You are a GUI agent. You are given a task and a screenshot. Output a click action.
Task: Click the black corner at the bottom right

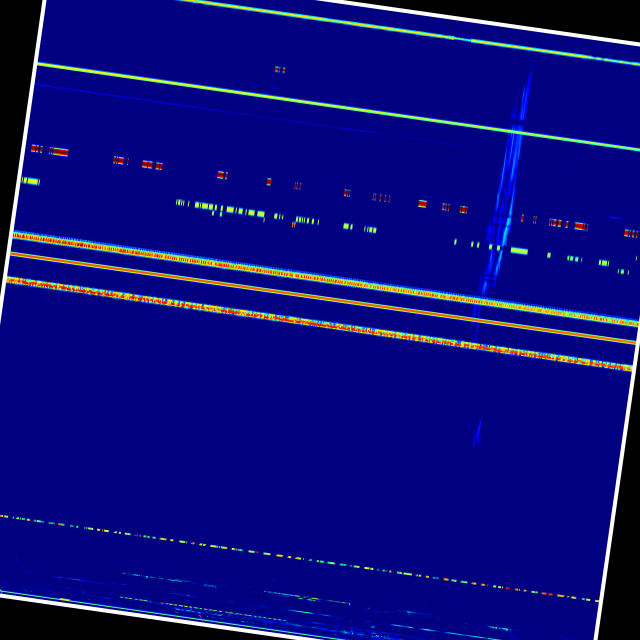(625, 625)
